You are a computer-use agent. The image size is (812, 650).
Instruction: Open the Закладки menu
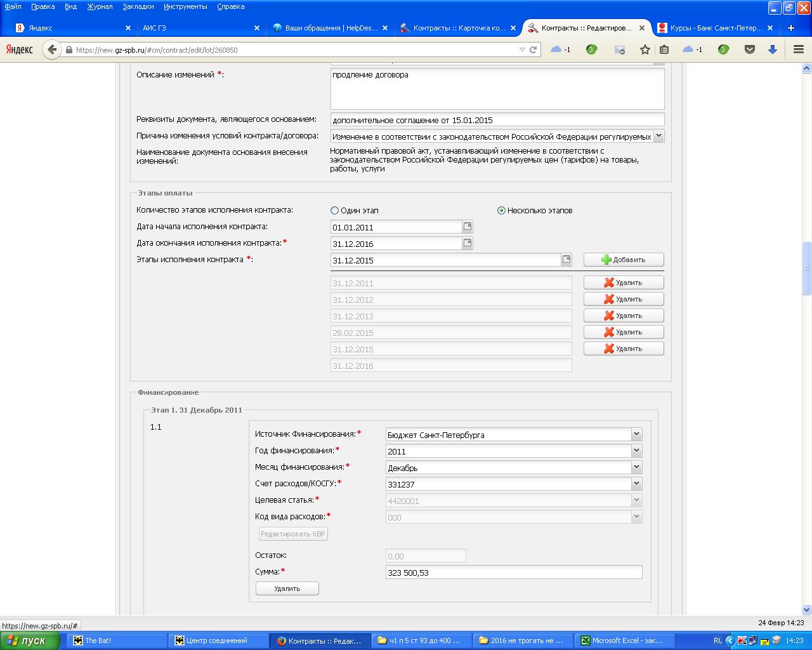[138, 6]
